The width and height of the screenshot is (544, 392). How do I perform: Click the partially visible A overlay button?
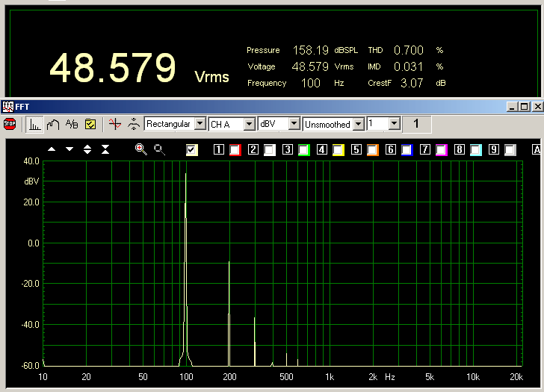point(537,150)
